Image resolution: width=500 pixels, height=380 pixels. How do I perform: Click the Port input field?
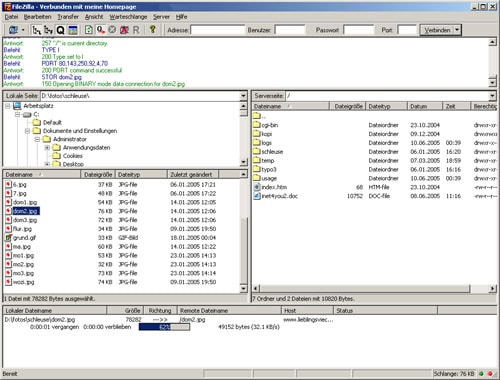(407, 30)
